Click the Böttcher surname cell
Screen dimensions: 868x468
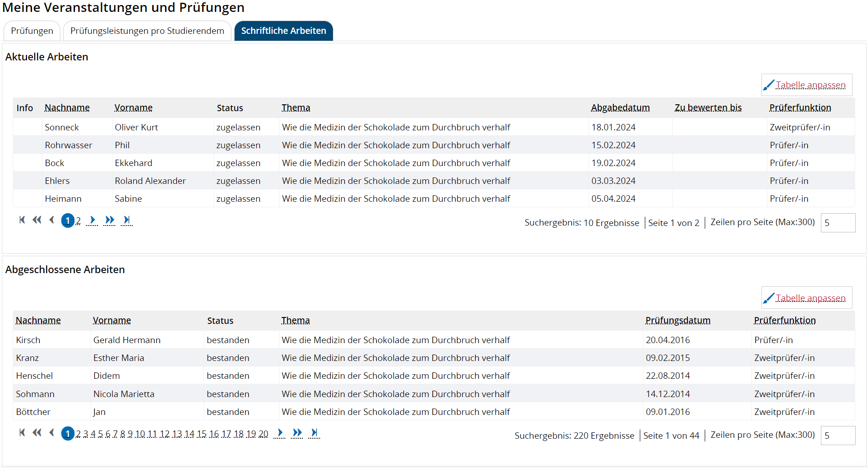33,412
